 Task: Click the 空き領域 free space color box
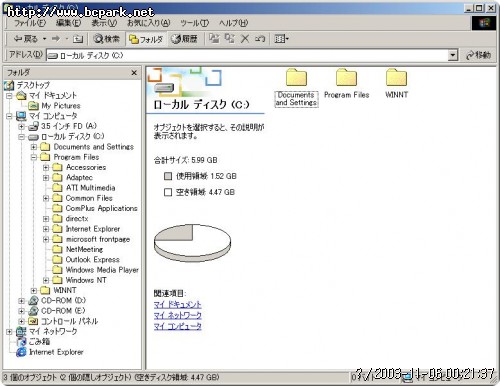(168, 192)
